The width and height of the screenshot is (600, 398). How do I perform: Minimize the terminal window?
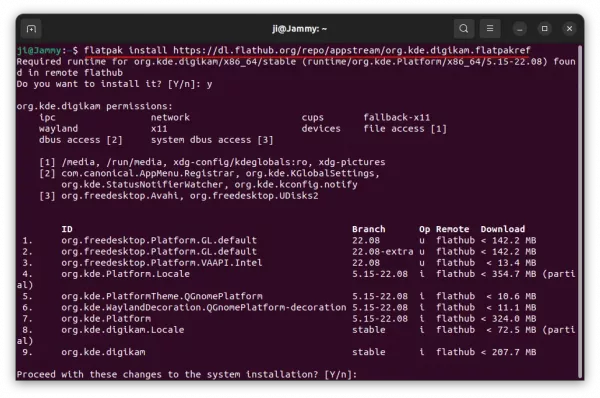tap(520, 29)
